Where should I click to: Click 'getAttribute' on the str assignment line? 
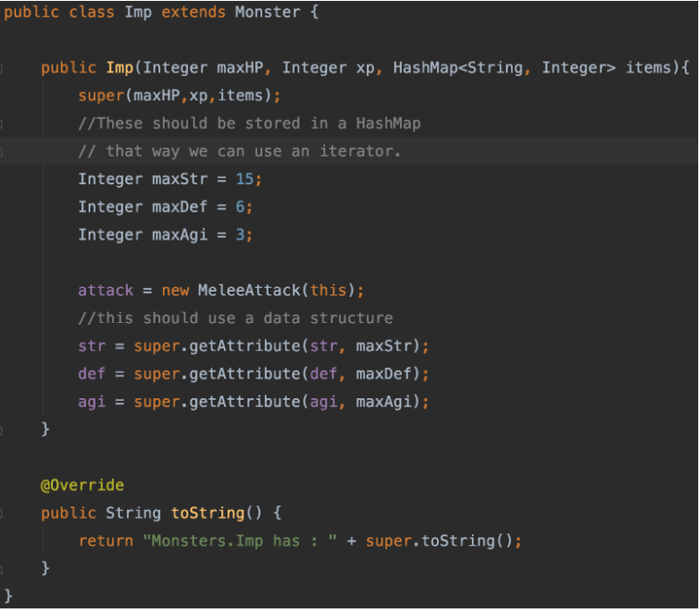244,347
